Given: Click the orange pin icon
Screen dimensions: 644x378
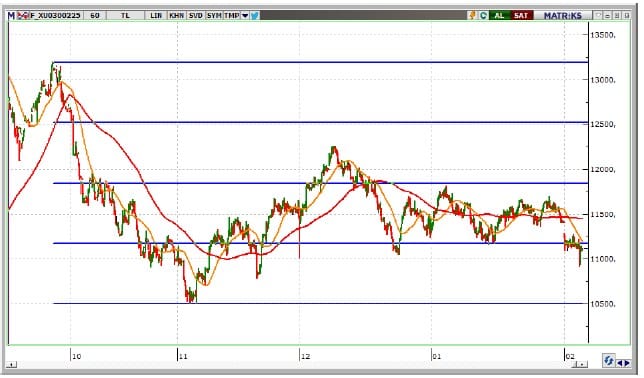Looking at the screenshot, I should point(473,16).
